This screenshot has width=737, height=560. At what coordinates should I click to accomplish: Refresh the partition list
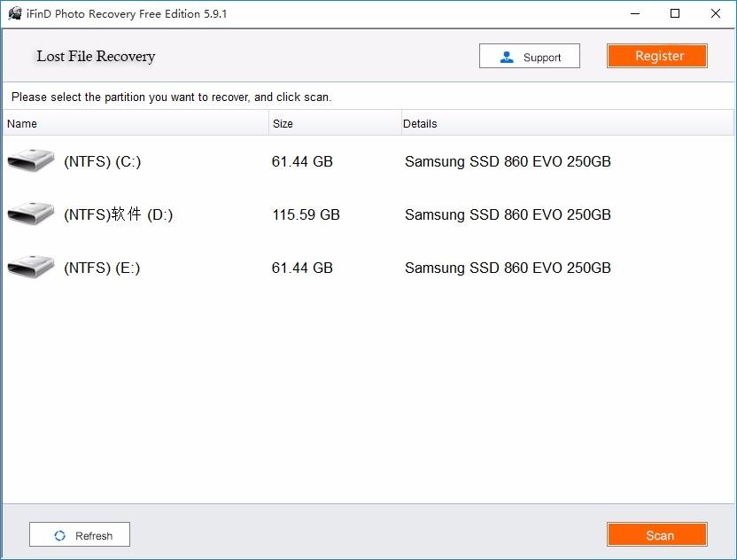click(x=80, y=534)
